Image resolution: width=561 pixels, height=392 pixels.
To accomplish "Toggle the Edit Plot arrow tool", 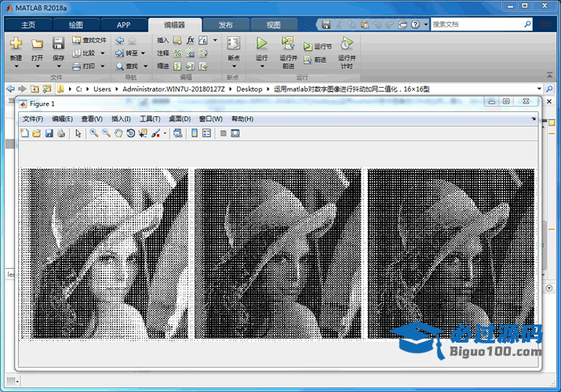I will [x=78, y=133].
